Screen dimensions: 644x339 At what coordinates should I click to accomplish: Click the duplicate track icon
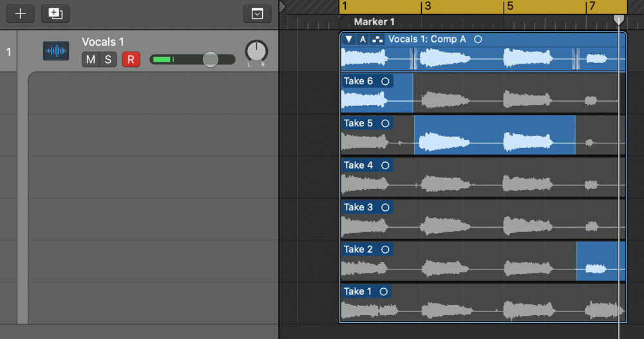pyautogui.click(x=55, y=13)
